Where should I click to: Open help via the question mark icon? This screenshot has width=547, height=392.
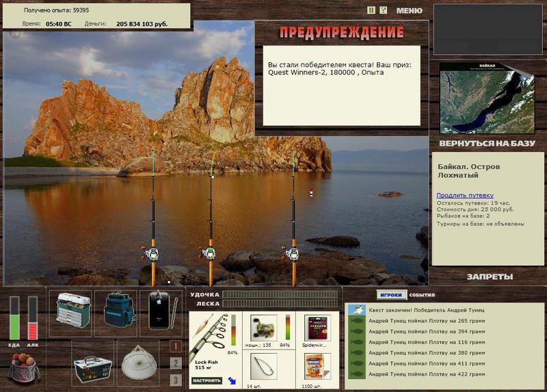coord(383,10)
